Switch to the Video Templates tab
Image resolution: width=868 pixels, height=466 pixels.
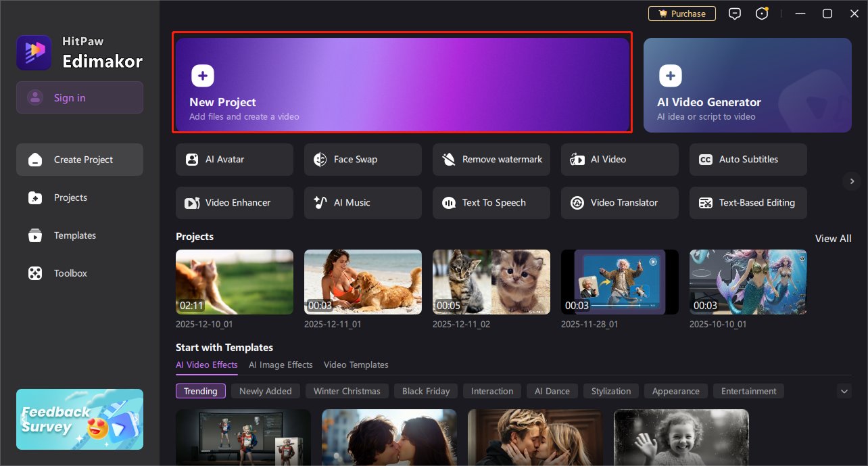(356, 365)
